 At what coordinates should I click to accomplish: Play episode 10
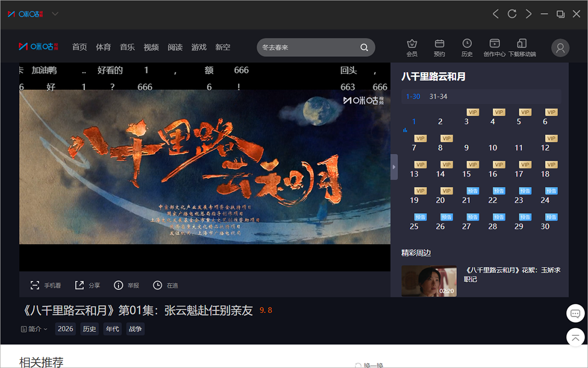(x=493, y=148)
